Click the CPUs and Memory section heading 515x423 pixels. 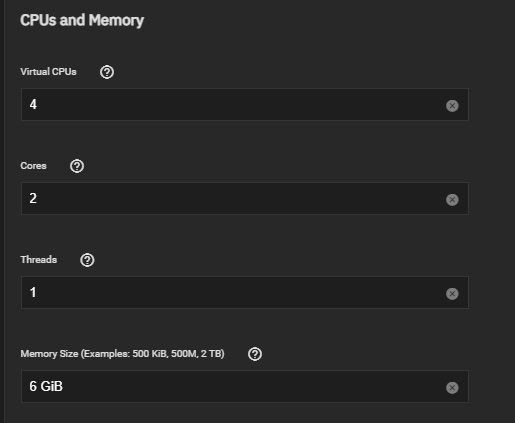(82, 20)
